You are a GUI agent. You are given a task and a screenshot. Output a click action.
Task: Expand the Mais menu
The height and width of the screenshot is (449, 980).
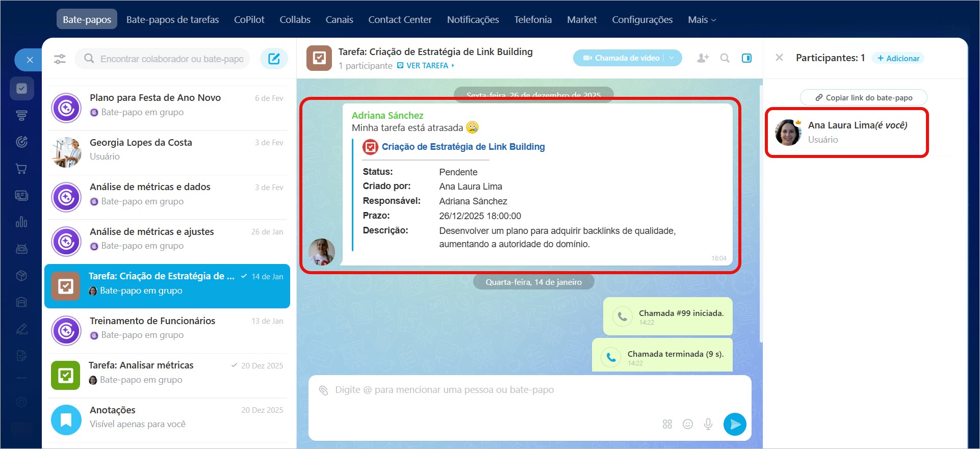[x=702, y=20]
